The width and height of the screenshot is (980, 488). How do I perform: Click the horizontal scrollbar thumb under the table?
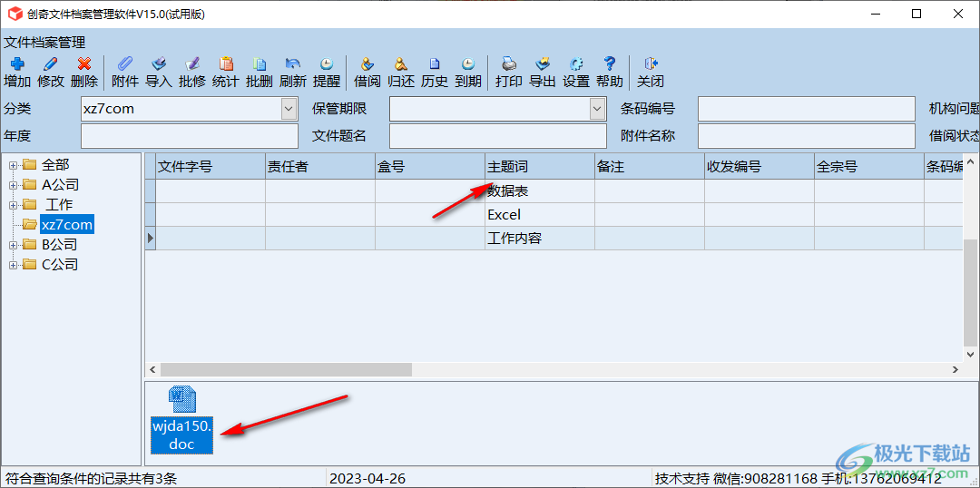286,369
